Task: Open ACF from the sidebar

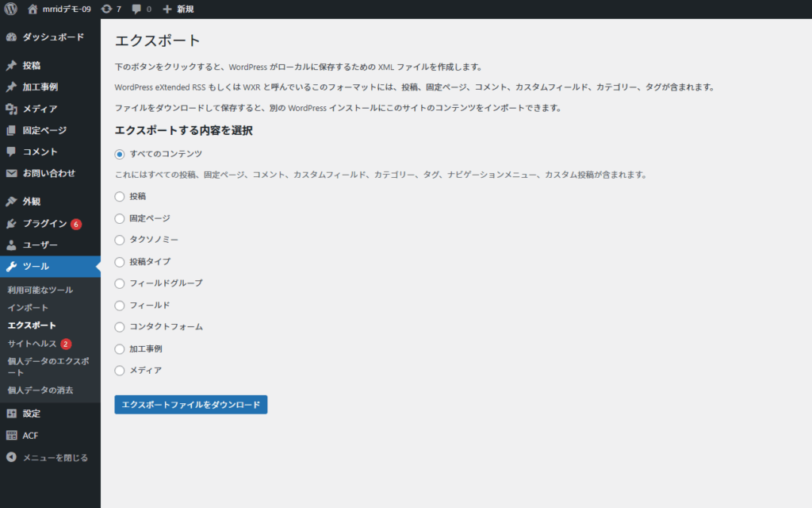Action: click(x=30, y=436)
